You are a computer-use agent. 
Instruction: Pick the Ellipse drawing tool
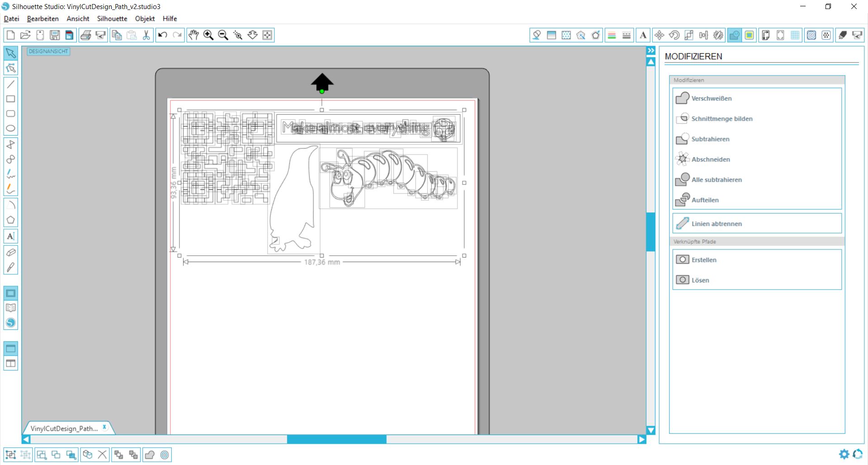pos(11,129)
